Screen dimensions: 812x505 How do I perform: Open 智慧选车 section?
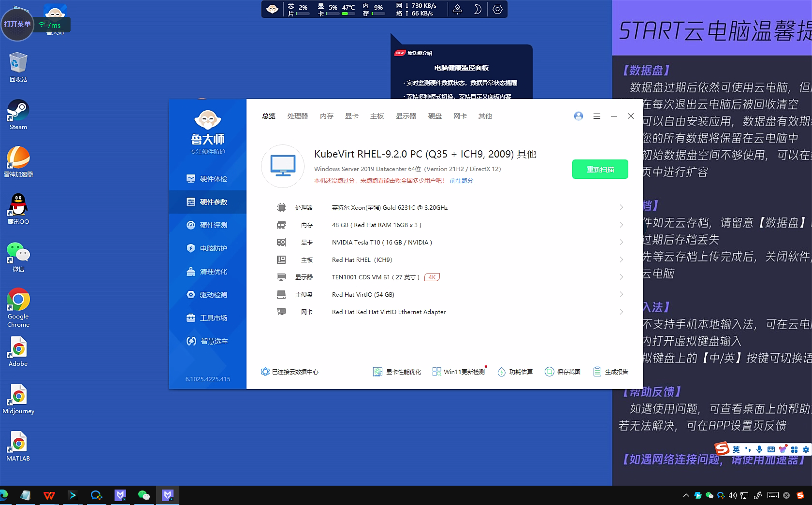[207, 341]
